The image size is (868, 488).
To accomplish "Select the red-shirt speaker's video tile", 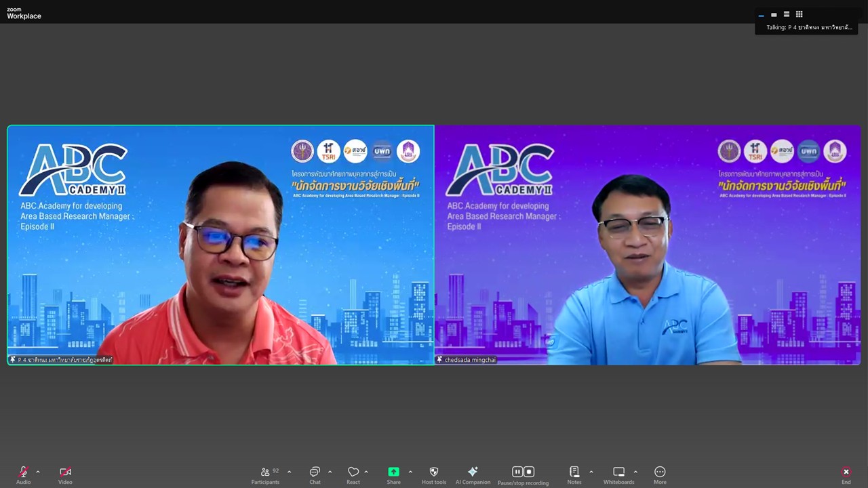I will tap(220, 245).
